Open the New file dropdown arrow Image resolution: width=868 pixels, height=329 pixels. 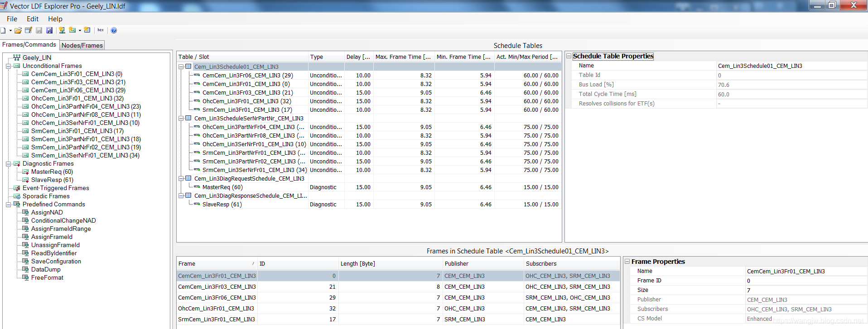pos(10,31)
